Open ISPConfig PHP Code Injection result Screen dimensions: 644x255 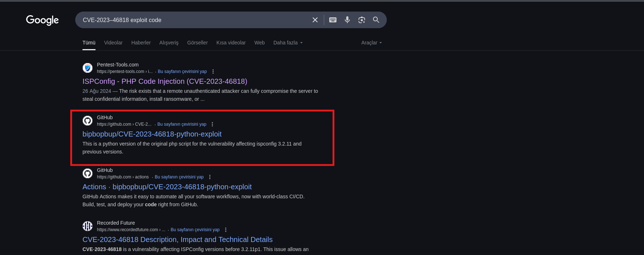coord(165,81)
